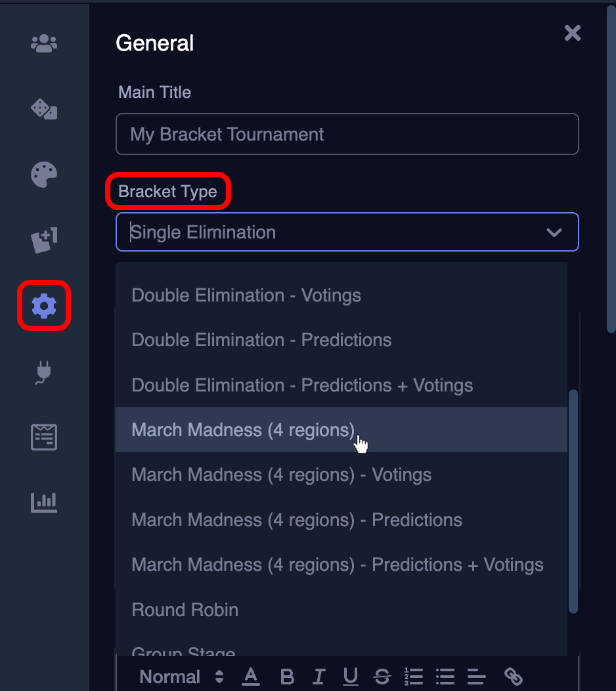Open the color palette design icon
The width and height of the screenshot is (616, 691).
click(x=44, y=175)
